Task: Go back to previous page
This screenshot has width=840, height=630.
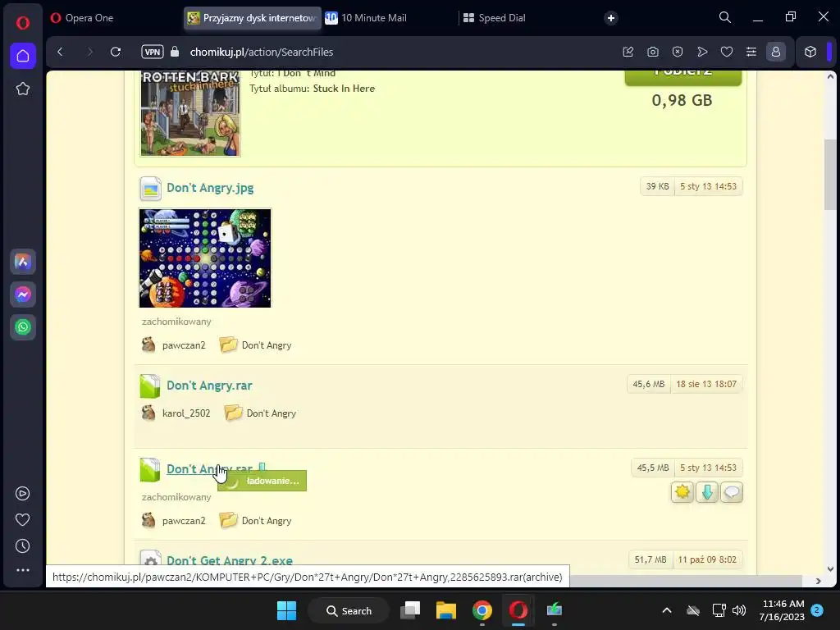Action: 60,52
